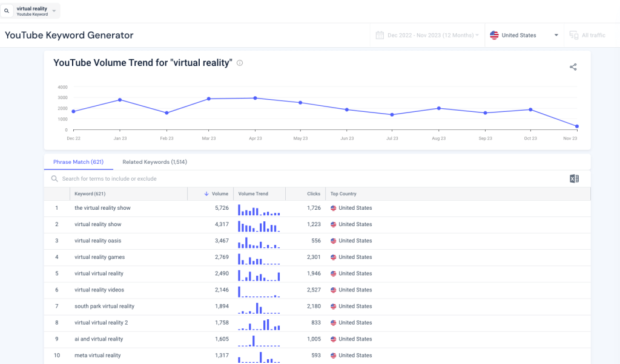Click the US flag in the country selector
The width and height of the screenshot is (620, 364).
coord(494,35)
